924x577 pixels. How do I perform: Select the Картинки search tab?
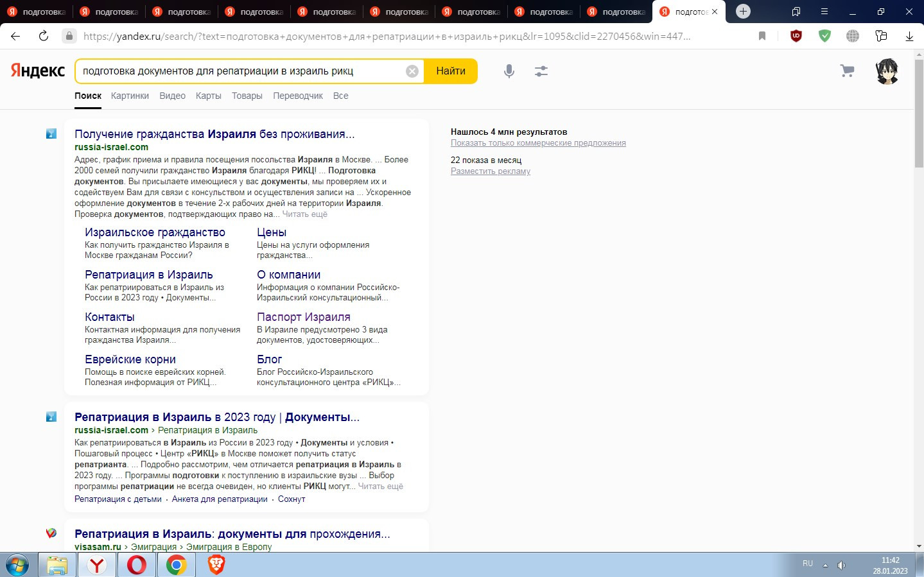[x=130, y=96]
